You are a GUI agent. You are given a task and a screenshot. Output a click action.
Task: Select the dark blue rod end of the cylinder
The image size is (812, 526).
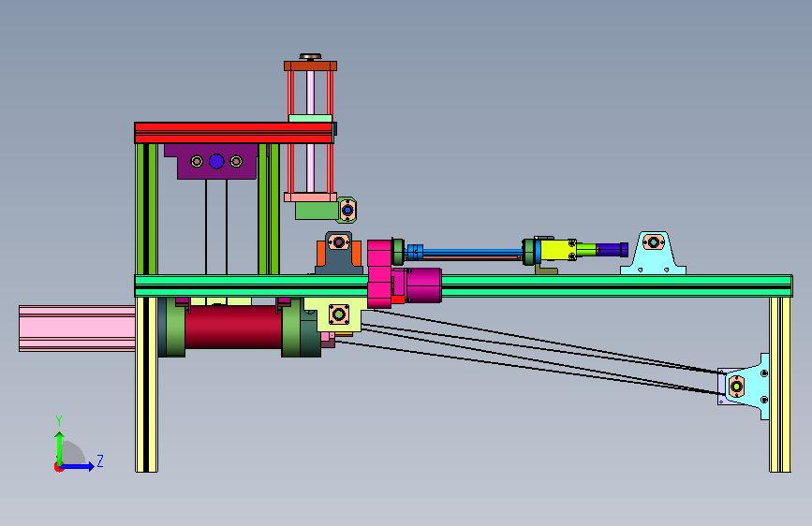(613, 250)
